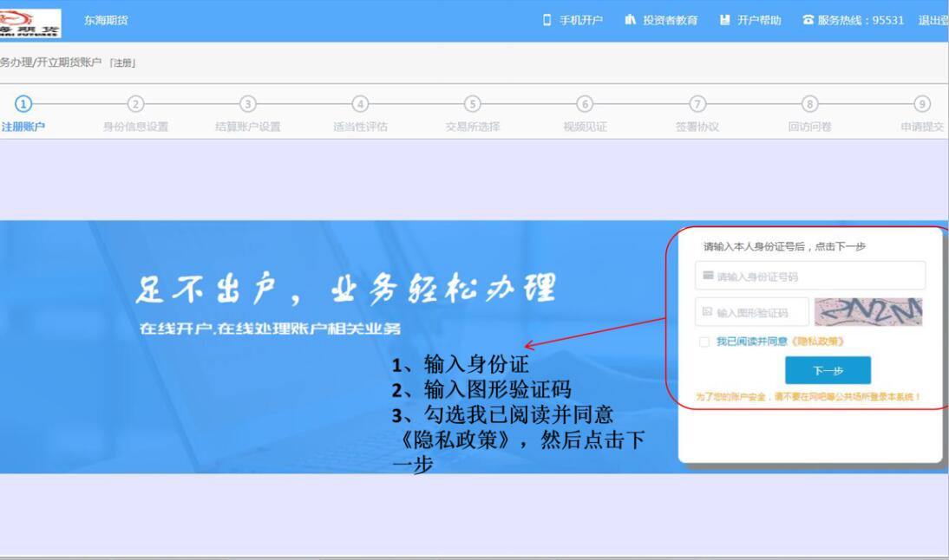Screen dimensions: 949x560
Task: Click the image icon in the captcha field
Action: 708,312
